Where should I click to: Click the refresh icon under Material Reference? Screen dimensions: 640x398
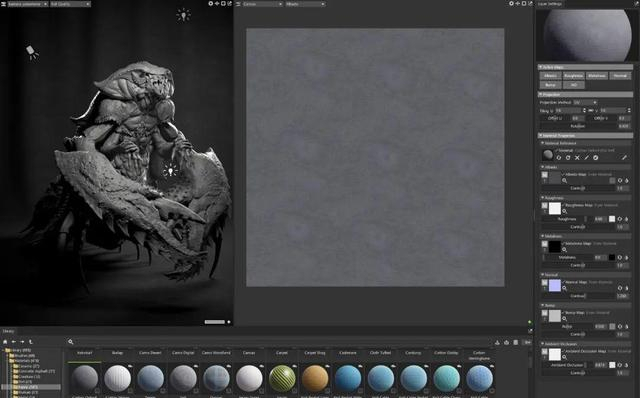(x=568, y=158)
